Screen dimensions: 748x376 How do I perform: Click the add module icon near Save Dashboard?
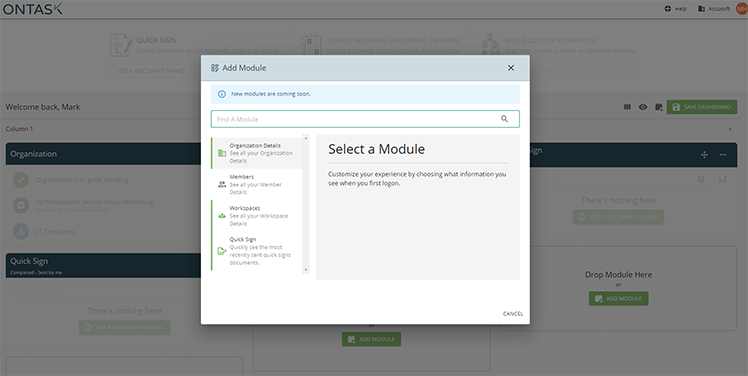click(x=659, y=107)
